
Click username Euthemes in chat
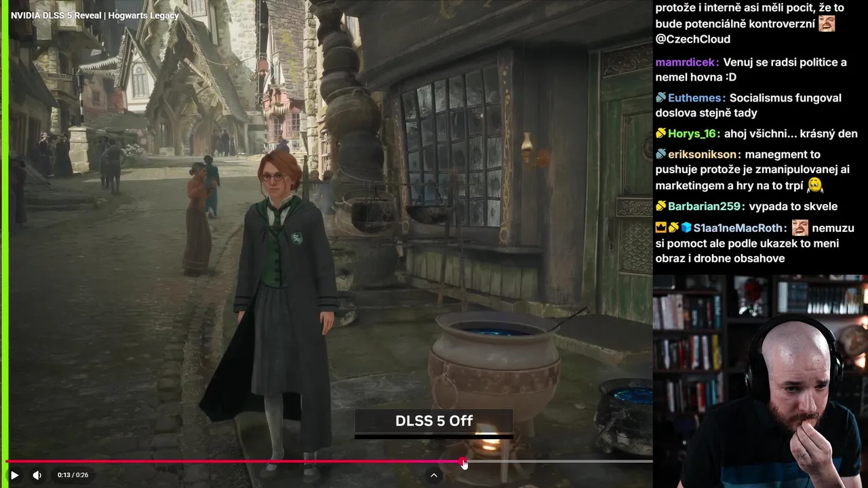[696, 98]
